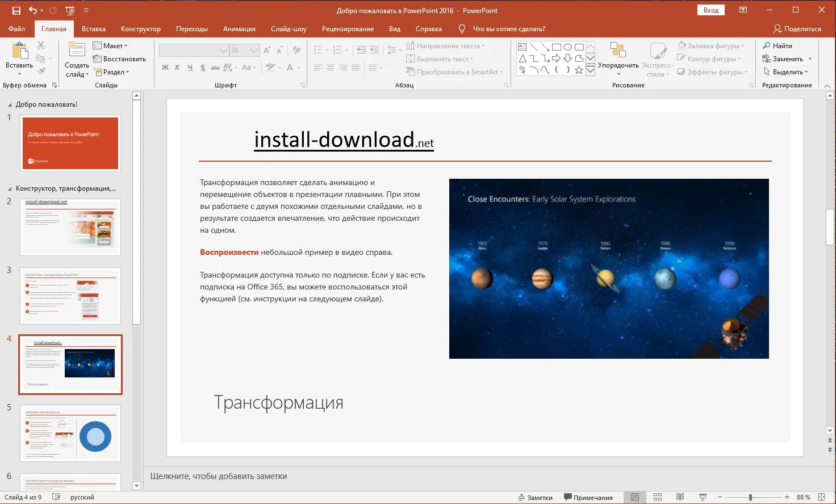Select slide 5 thumbnail
Viewport: 836px width, 504px height.
coord(70,433)
